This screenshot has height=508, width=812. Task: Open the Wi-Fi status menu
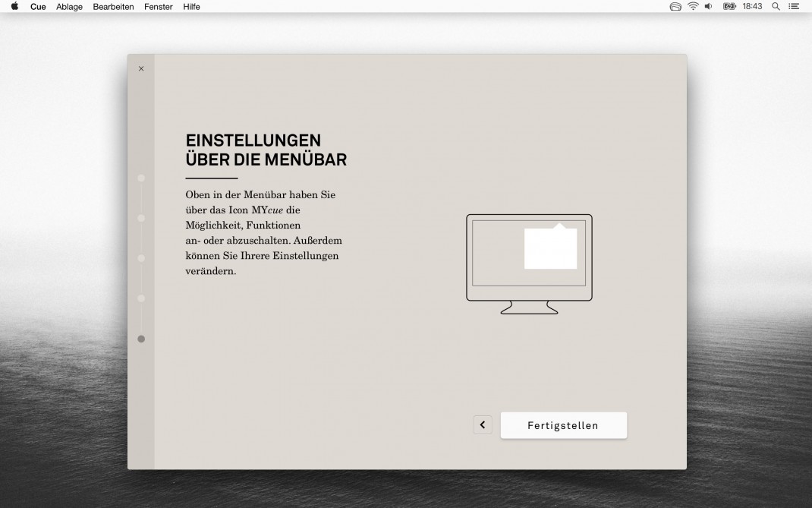pyautogui.click(x=693, y=7)
